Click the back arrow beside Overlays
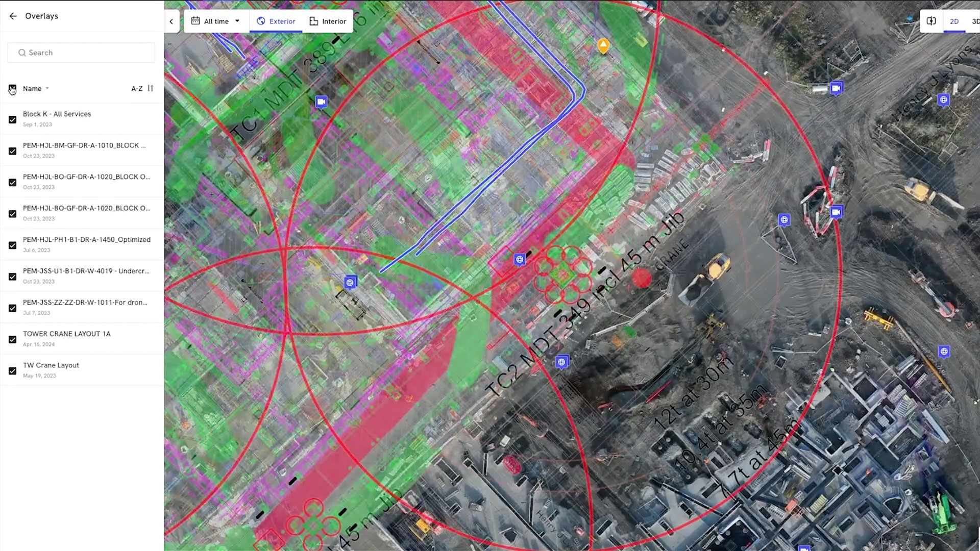This screenshot has width=980, height=551. (13, 16)
